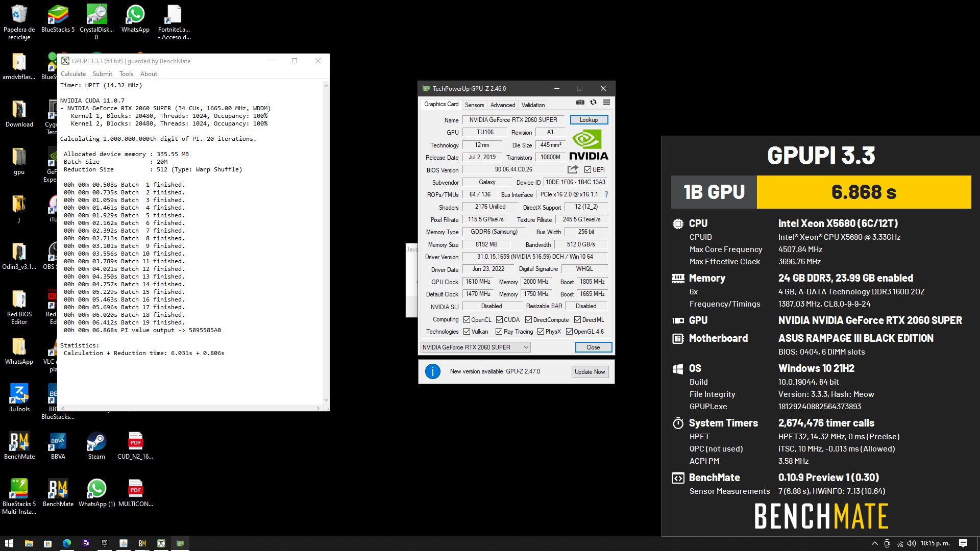This screenshot has width=980, height=551.
Task: Click the File Explorer taskbar icon
Action: tap(29, 543)
